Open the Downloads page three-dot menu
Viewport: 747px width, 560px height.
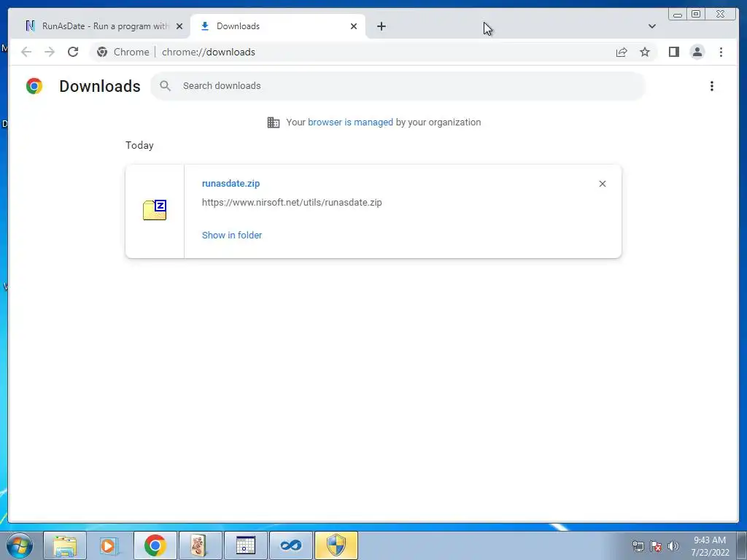pos(712,86)
